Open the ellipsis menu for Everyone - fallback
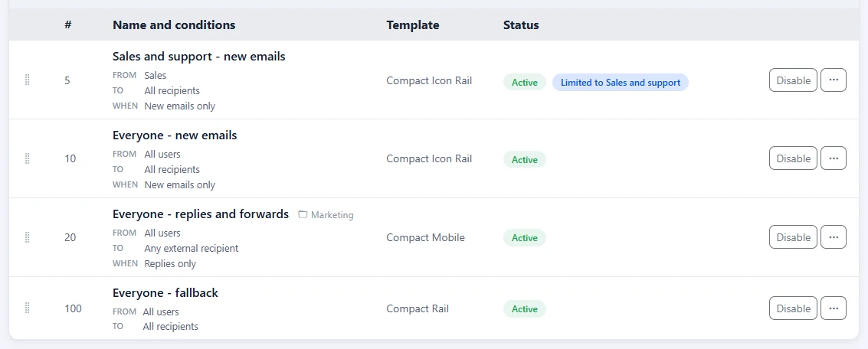Image resolution: width=868 pixels, height=349 pixels. 833,308
